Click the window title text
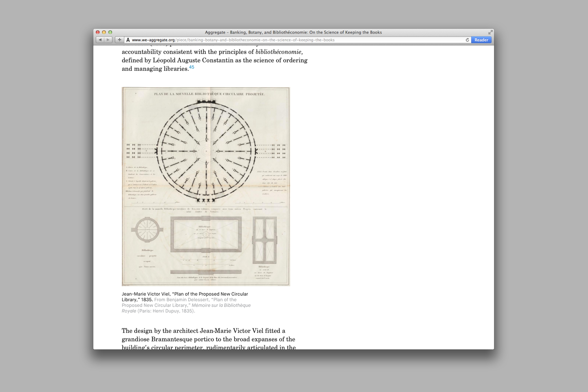 pos(293,32)
